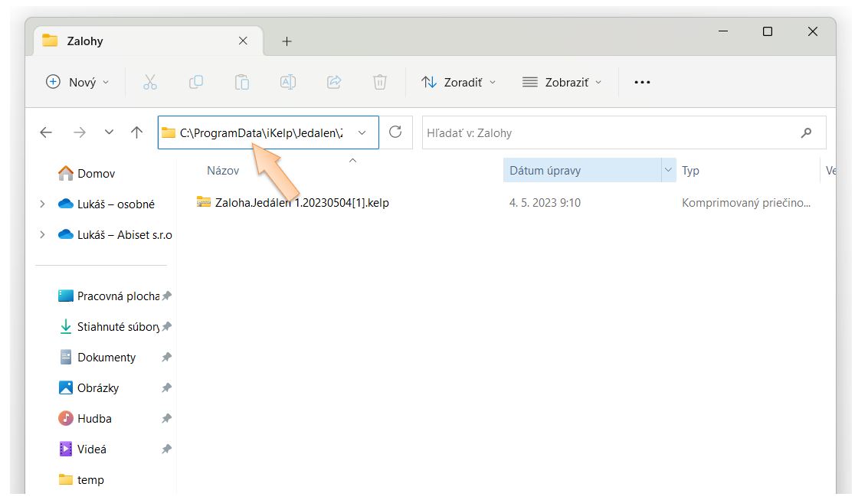868x500 pixels.
Task: Go up one folder level
Action: pyautogui.click(x=136, y=132)
